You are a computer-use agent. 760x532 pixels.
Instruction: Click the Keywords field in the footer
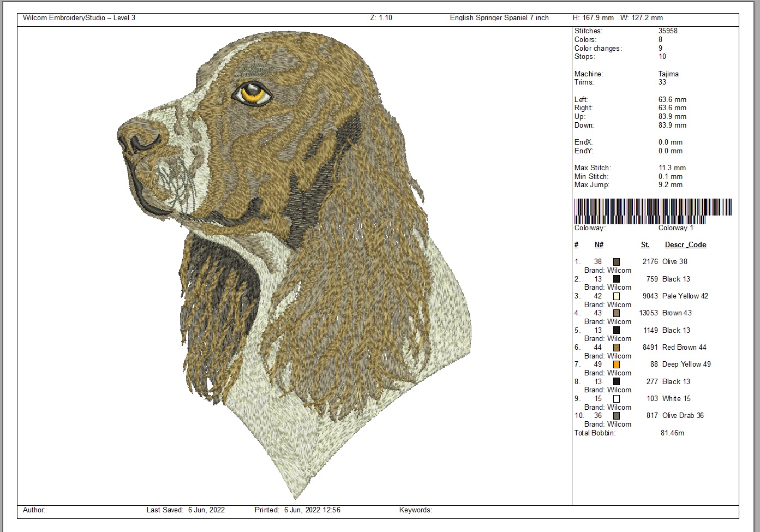tap(416, 510)
